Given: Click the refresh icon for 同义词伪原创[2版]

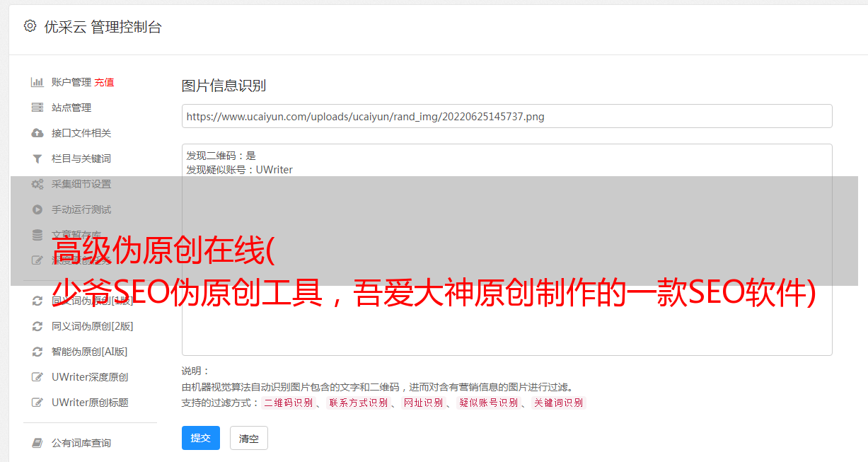Looking at the screenshot, I should coord(37,326).
